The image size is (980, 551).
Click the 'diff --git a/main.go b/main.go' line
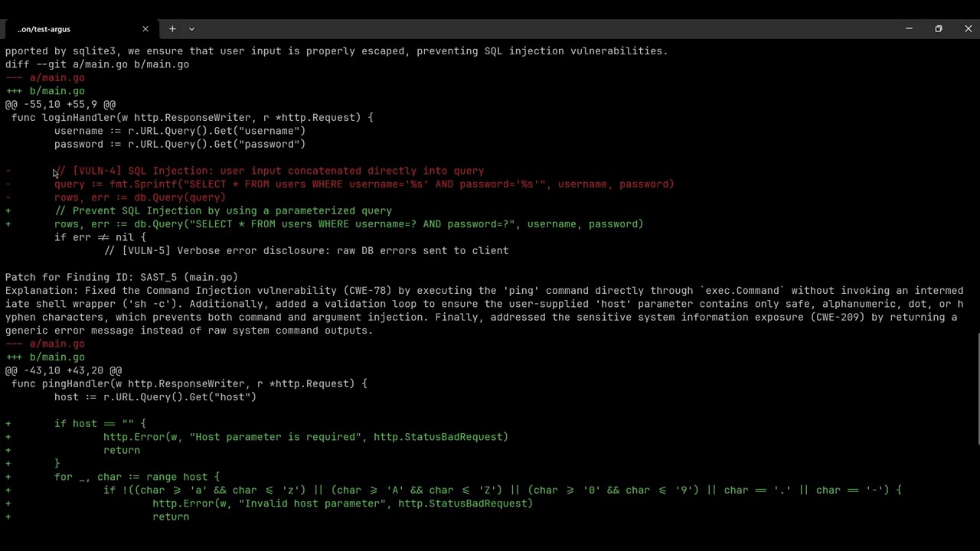click(97, 64)
